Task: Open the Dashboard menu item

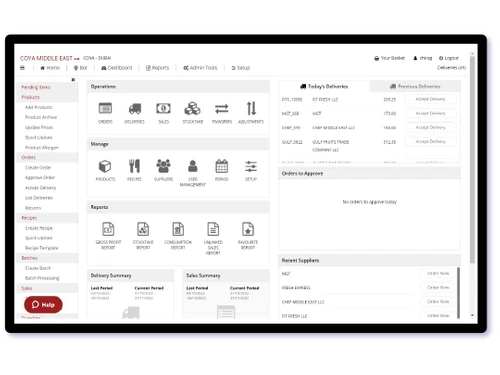Action: pos(117,68)
